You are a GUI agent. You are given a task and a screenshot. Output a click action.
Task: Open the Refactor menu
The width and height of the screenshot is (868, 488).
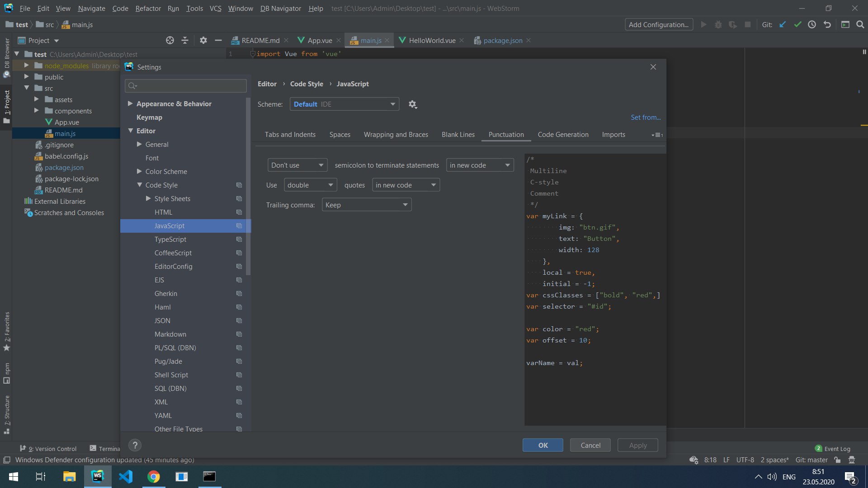(x=148, y=9)
